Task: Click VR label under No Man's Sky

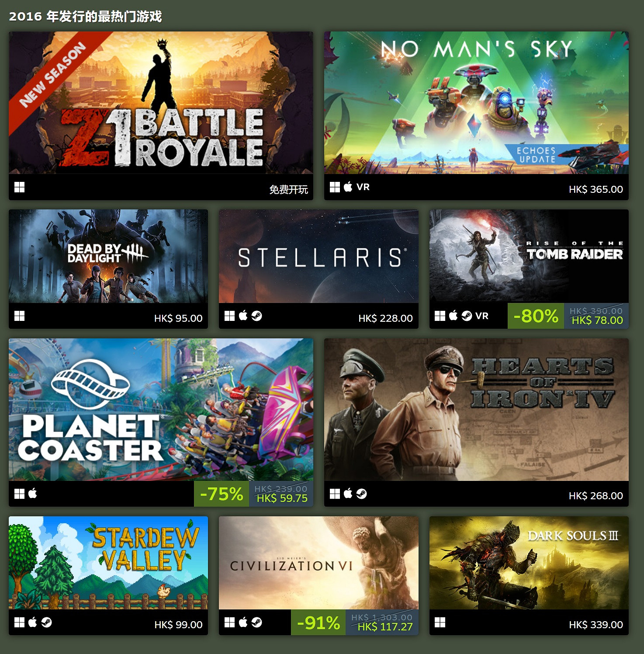Action: coord(363,187)
